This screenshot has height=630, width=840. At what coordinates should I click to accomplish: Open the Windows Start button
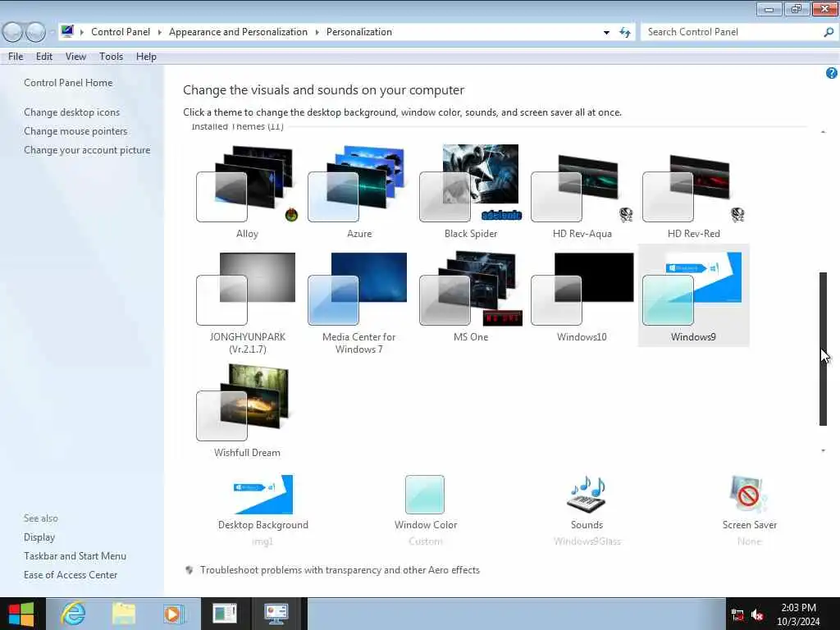click(21, 614)
